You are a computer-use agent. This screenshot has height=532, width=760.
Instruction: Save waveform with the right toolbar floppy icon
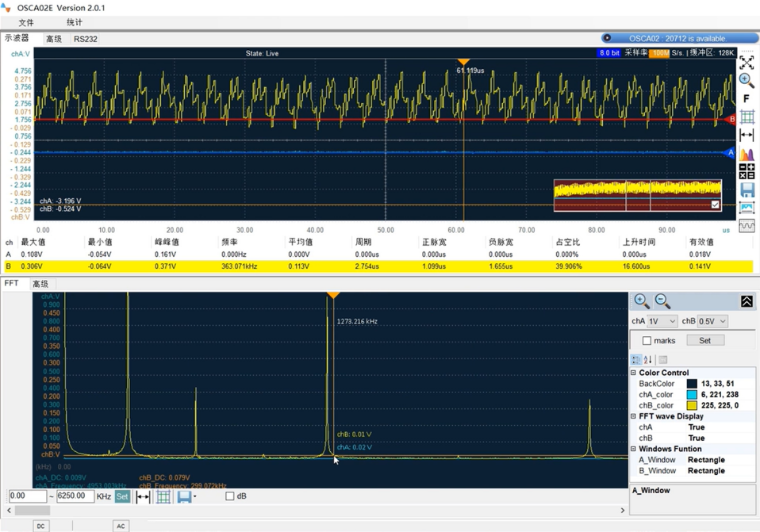747,190
